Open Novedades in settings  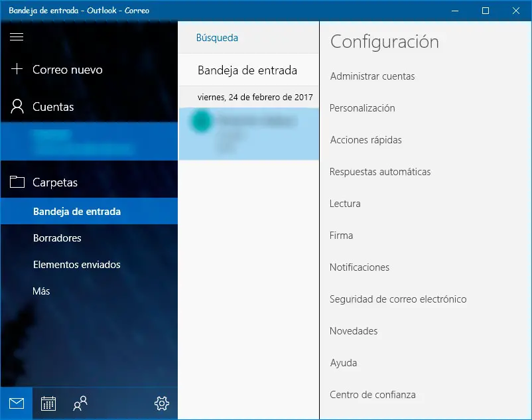[x=354, y=331]
